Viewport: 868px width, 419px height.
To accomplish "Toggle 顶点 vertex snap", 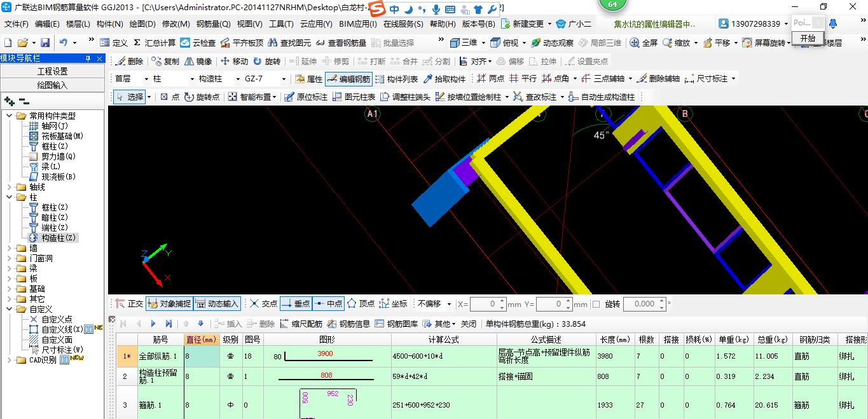I will (x=361, y=304).
